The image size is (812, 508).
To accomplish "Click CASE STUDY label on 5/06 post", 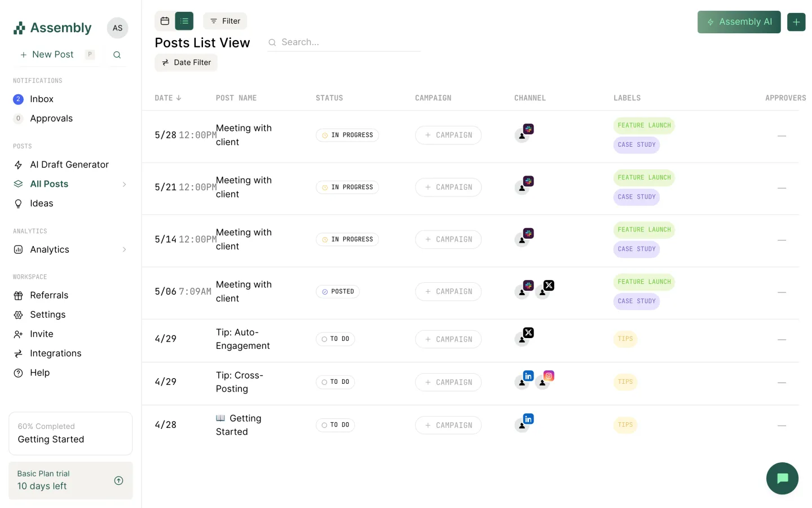I will click(x=637, y=301).
